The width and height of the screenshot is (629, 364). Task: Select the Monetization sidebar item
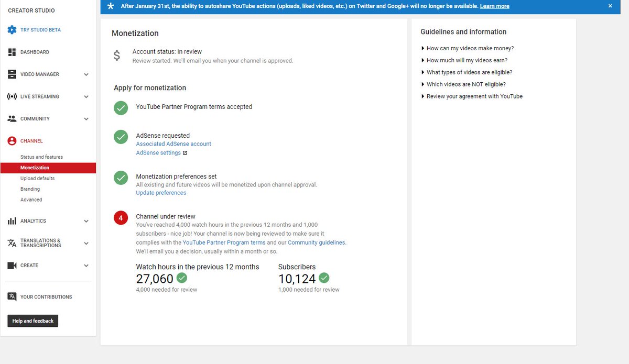coord(48,168)
